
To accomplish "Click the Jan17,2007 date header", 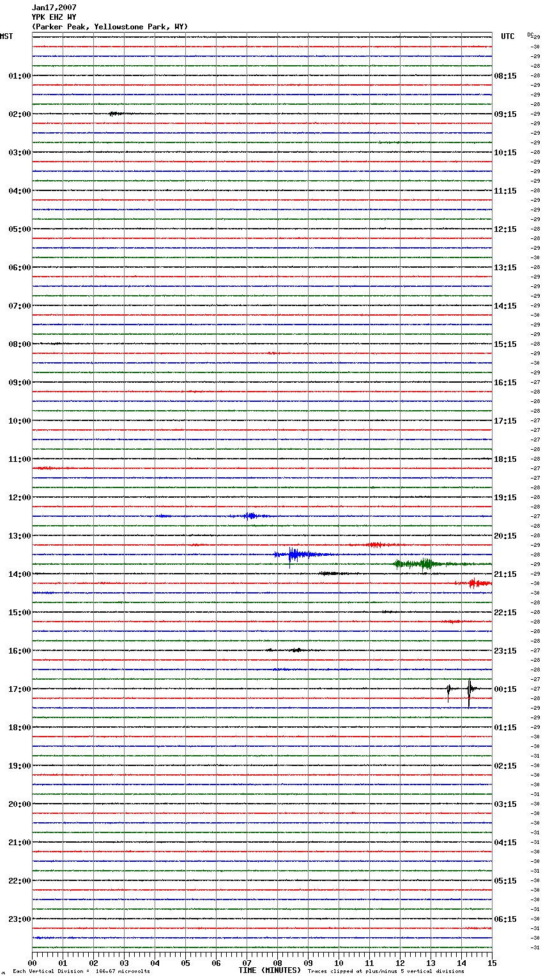I will (x=54, y=8).
